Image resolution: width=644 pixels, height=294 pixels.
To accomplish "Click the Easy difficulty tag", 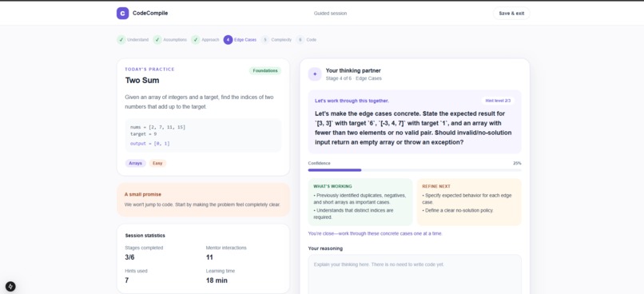I will [x=157, y=163].
